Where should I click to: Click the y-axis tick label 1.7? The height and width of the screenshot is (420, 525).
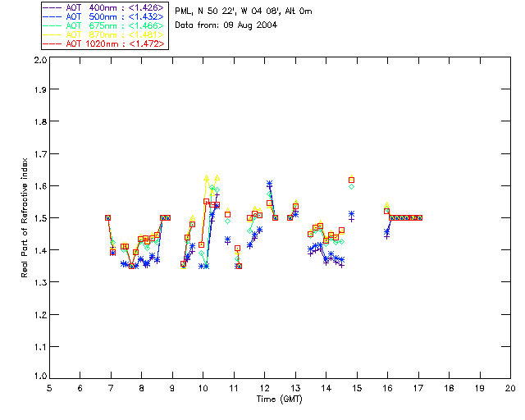[40, 154]
